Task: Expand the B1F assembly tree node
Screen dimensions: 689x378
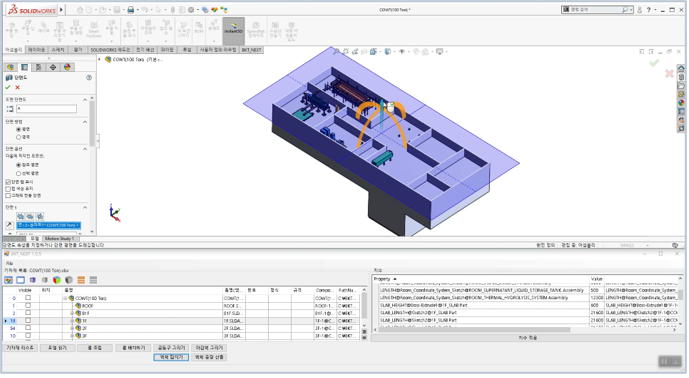Action: click(x=72, y=313)
